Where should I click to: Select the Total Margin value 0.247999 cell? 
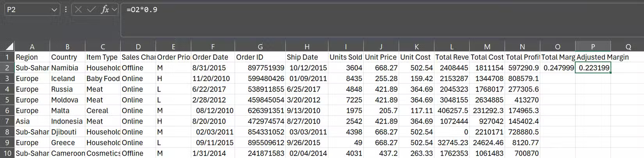(x=558, y=68)
